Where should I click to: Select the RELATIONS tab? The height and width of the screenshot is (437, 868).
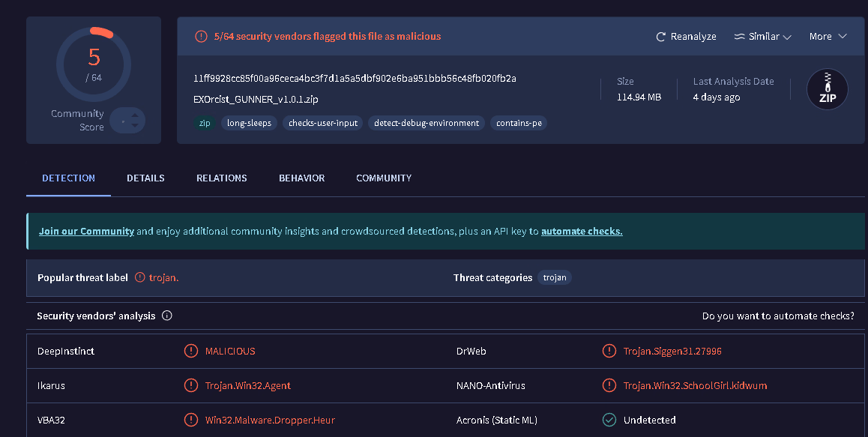point(221,178)
